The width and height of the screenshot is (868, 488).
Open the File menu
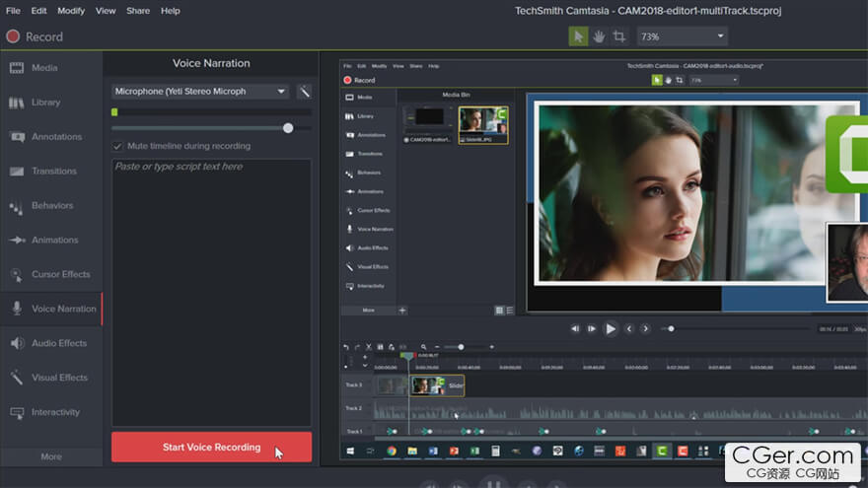(13, 11)
